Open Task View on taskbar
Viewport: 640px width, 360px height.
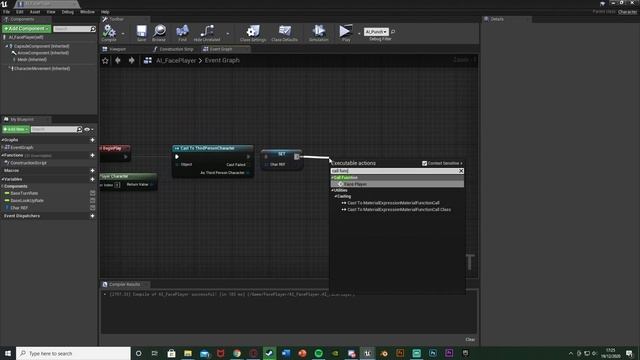155,353
